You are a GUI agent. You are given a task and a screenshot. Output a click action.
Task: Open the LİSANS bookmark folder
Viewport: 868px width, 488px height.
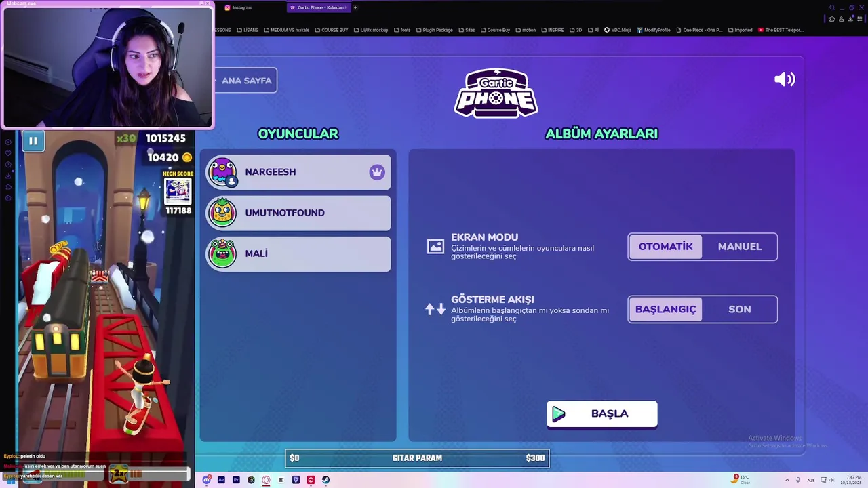coord(248,30)
